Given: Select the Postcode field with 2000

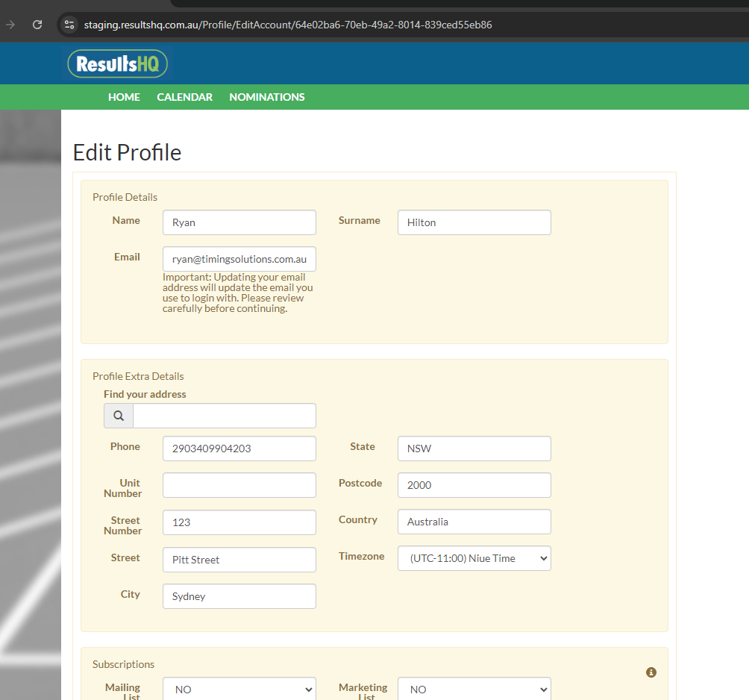Looking at the screenshot, I should click(x=474, y=485).
